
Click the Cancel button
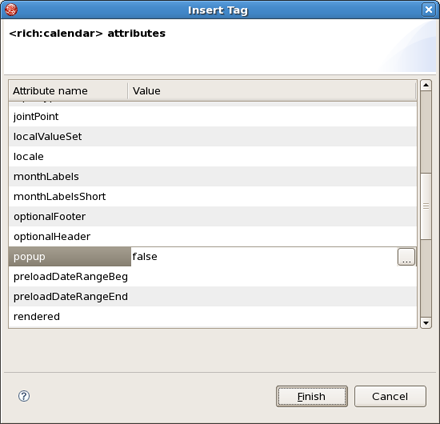[390, 396]
